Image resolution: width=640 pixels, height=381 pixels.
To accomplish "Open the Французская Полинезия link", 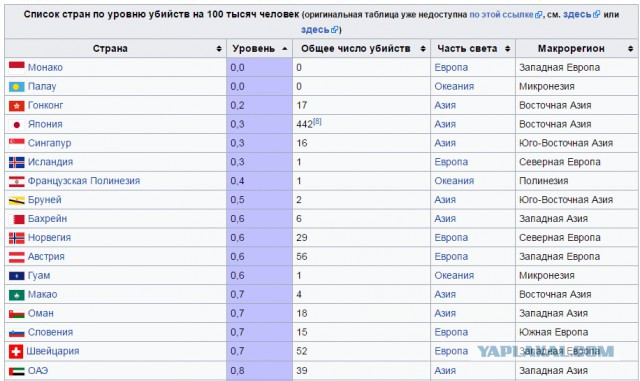I will click(x=84, y=180).
